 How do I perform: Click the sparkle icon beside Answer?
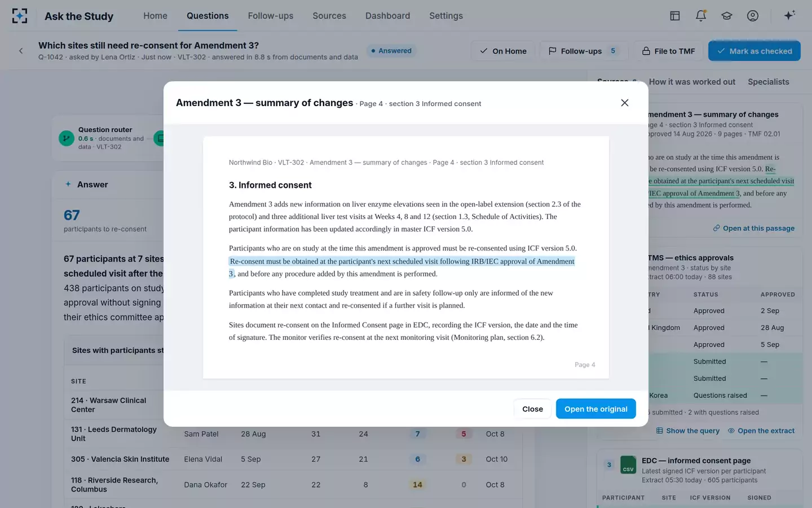68,184
